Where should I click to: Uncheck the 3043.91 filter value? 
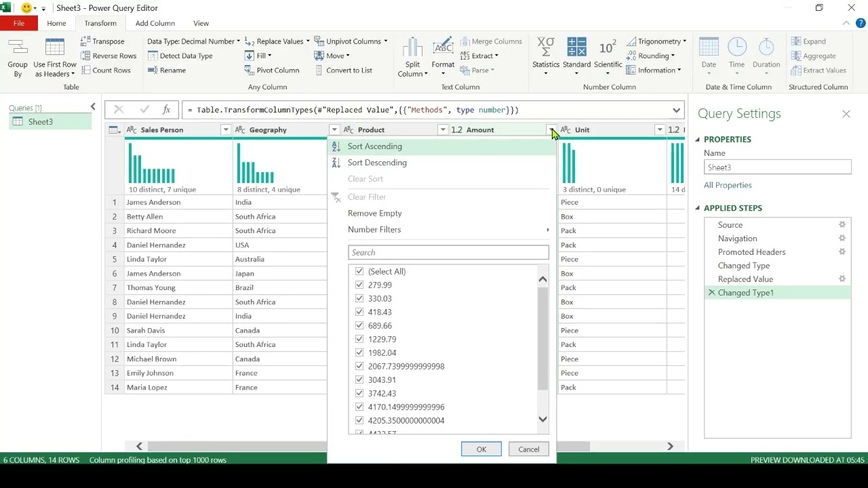359,380
